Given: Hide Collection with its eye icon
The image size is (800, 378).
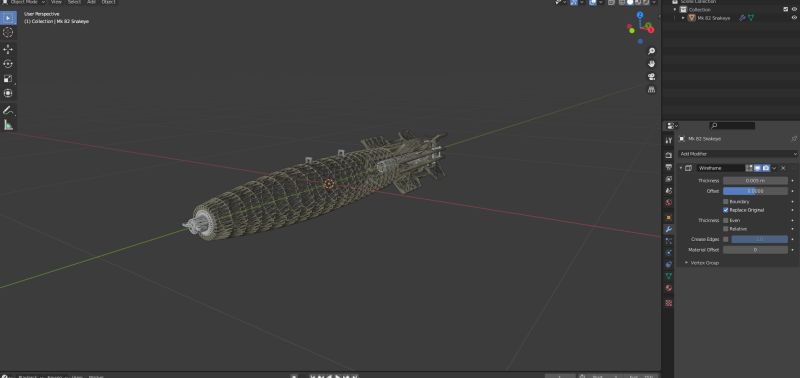Looking at the screenshot, I should pyautogui.click(x=794, y=9).
